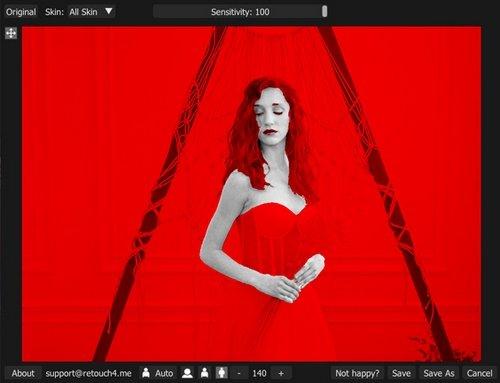Enable Auto body size detection
500x383 pixels.
pos(157,373)
